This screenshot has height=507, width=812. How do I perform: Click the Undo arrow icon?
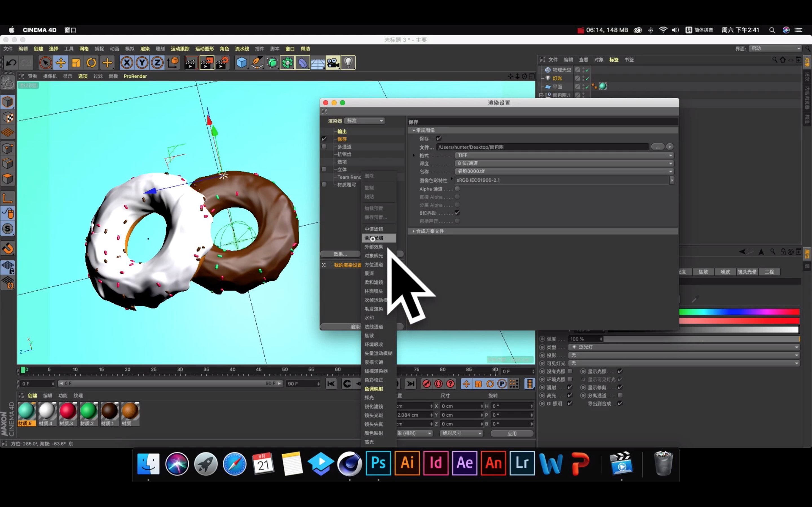click(11, 63)
